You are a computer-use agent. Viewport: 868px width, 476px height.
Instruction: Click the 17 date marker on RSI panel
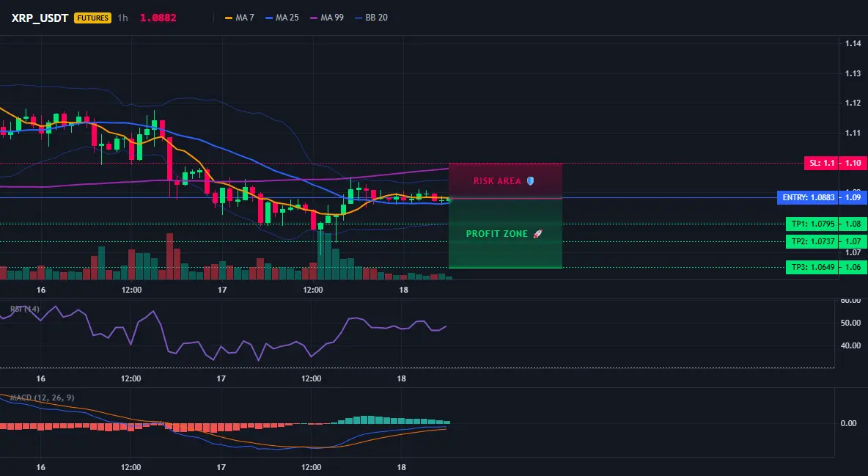[221, 378]
